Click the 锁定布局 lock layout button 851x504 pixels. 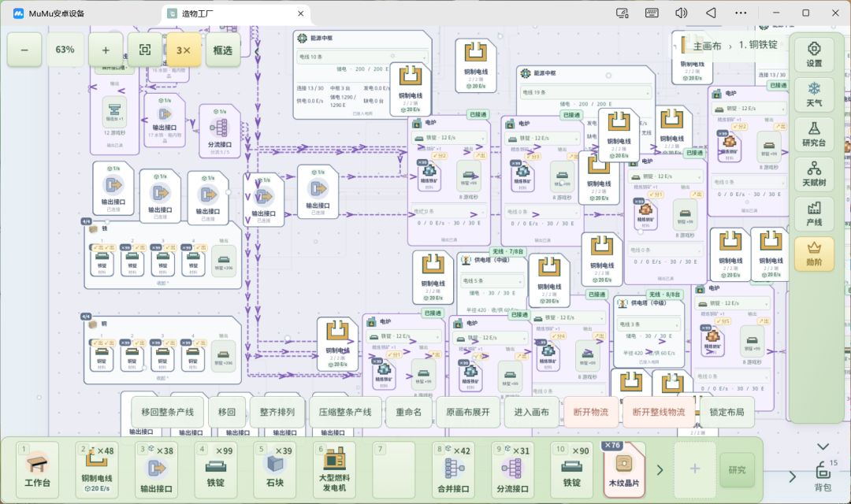tap(727, 413)
